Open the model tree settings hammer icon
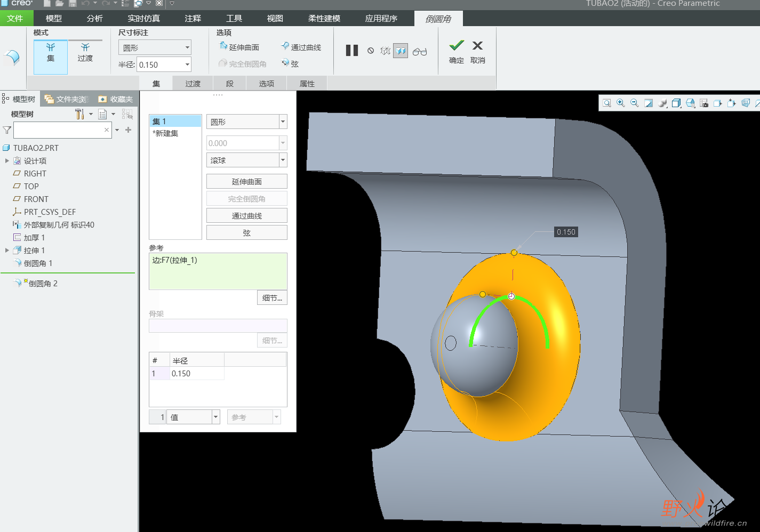Viewport: 760px width, 532px height. [79, 114]
